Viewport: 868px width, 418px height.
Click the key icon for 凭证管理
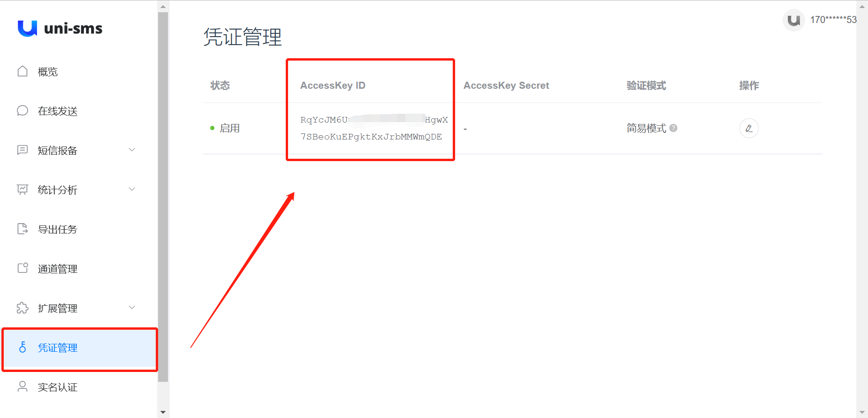pos(23,347)
